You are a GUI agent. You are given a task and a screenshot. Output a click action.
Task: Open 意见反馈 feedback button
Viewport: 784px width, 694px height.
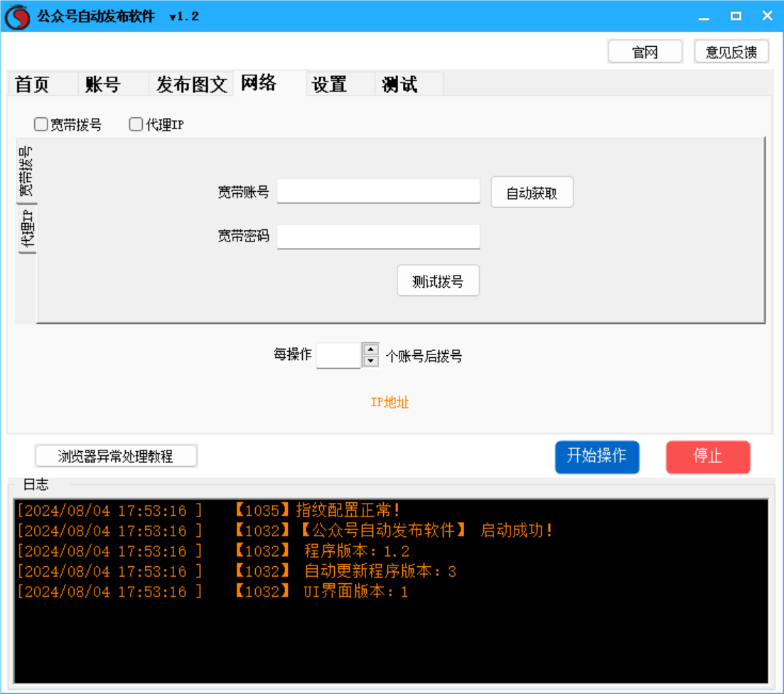point(731,51)
